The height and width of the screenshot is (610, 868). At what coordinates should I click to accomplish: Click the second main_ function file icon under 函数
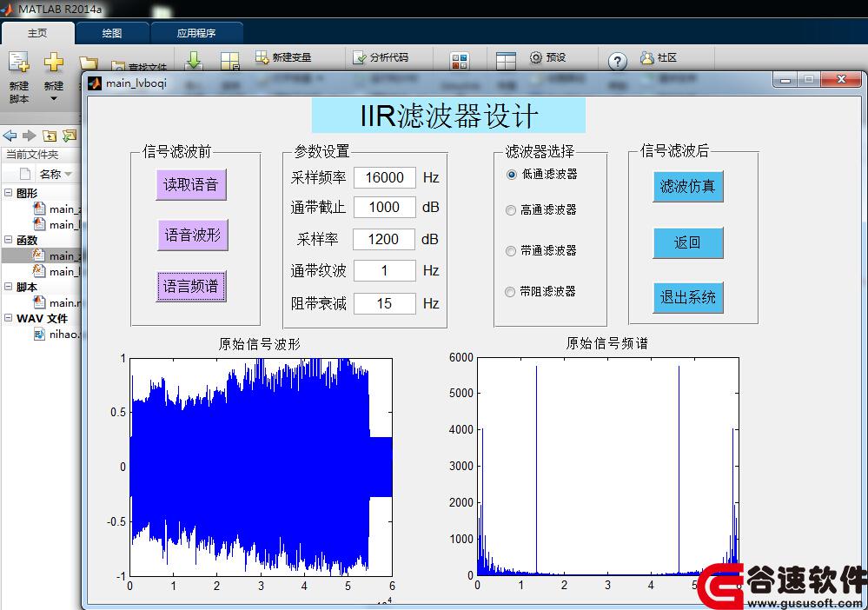(x=39, y=271)
